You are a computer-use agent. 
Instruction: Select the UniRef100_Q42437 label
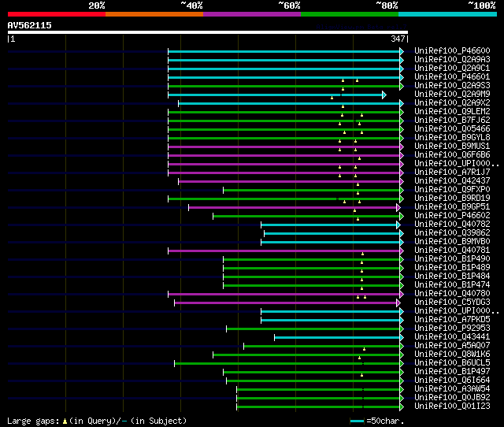click(452, 181)
